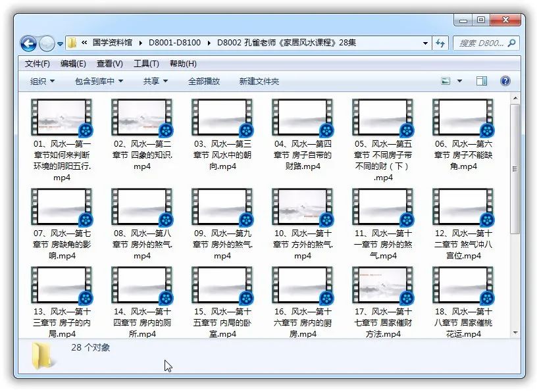Image resolution: width=539 pixels, height=392 pixels.
Task: Click the Forward navigation arrow
Action: [x=47, y=43]
